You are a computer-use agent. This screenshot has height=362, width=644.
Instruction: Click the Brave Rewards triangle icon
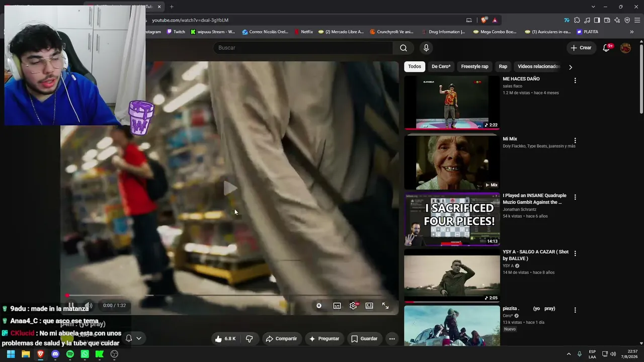coord(495,20)
